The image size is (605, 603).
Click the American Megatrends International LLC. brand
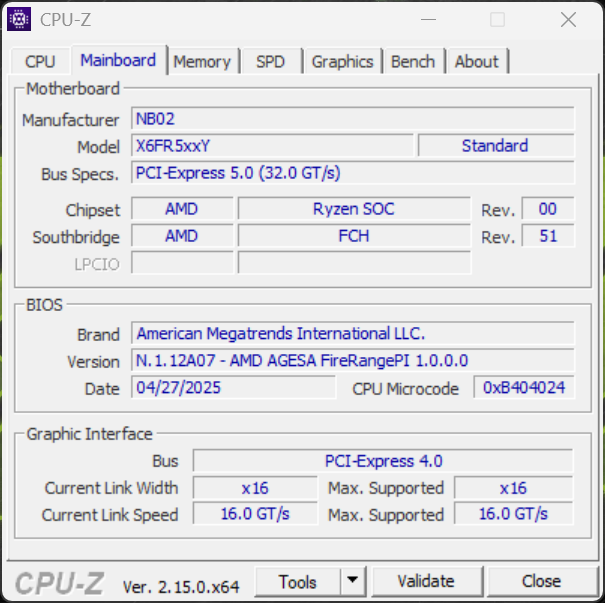click(x=353, y=333)
